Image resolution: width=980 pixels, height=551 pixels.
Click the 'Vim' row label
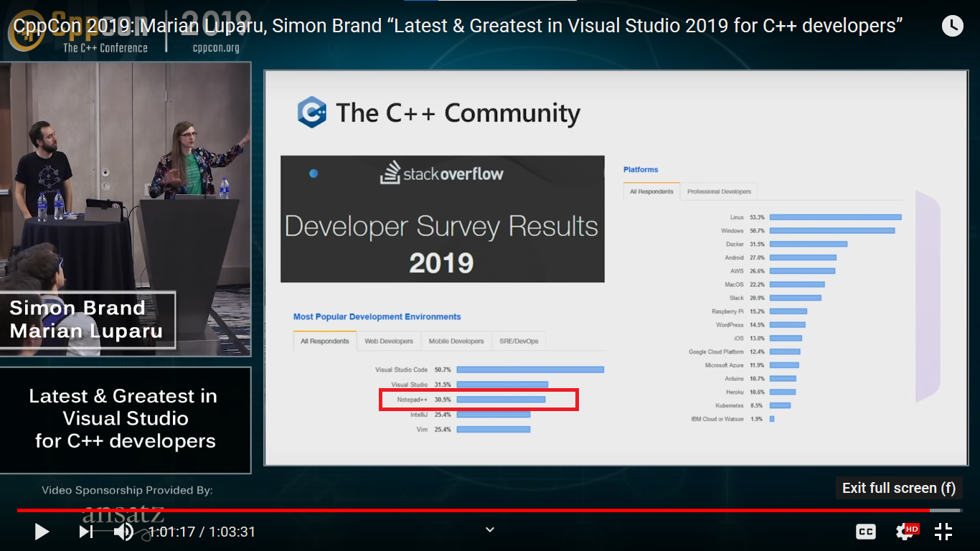(423, 429)
